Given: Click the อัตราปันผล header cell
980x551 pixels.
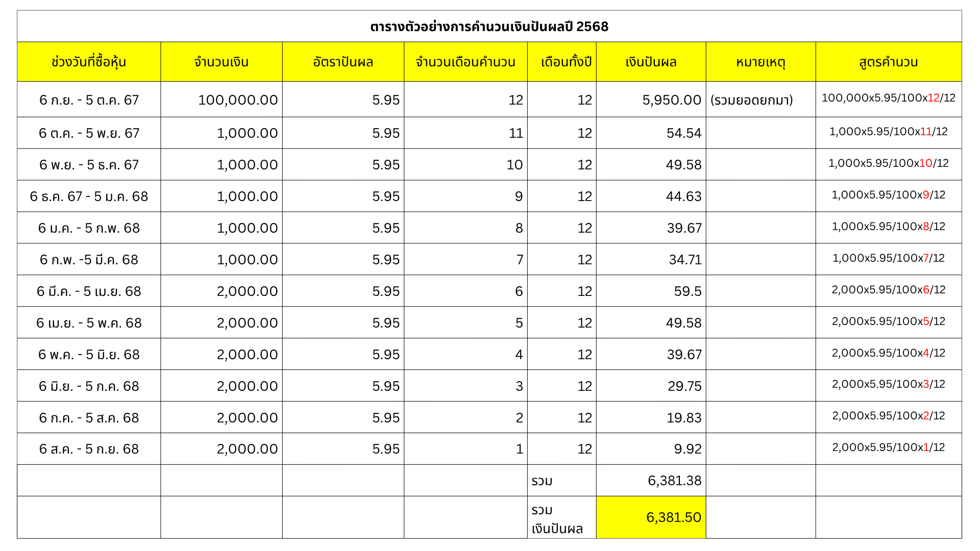Looking at the screenshot, I should [343, 62].
